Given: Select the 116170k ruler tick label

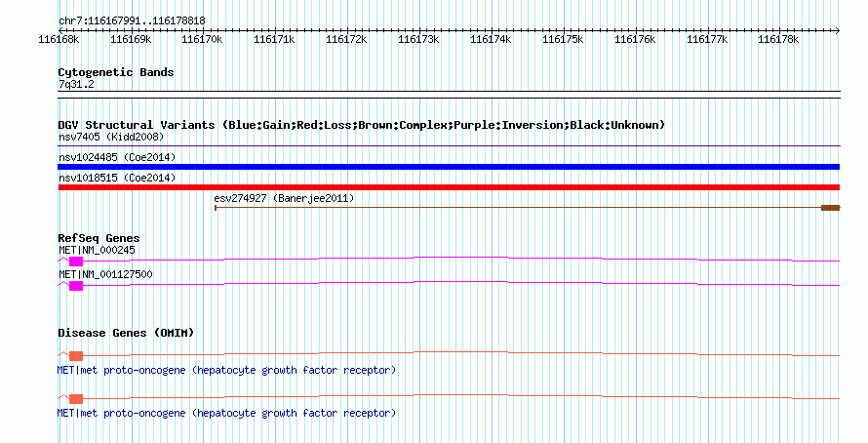Looking at the screenshot, I should pyautogui.click(x=202, y=39).
